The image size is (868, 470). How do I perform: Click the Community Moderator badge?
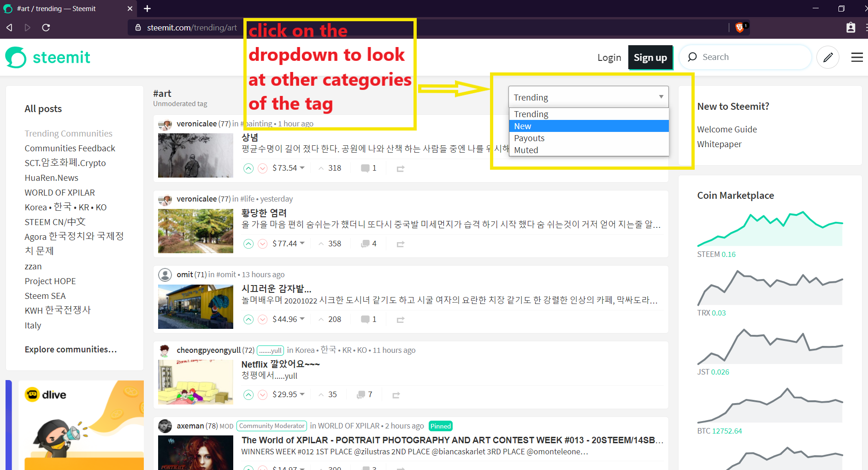tap(272, 426)
